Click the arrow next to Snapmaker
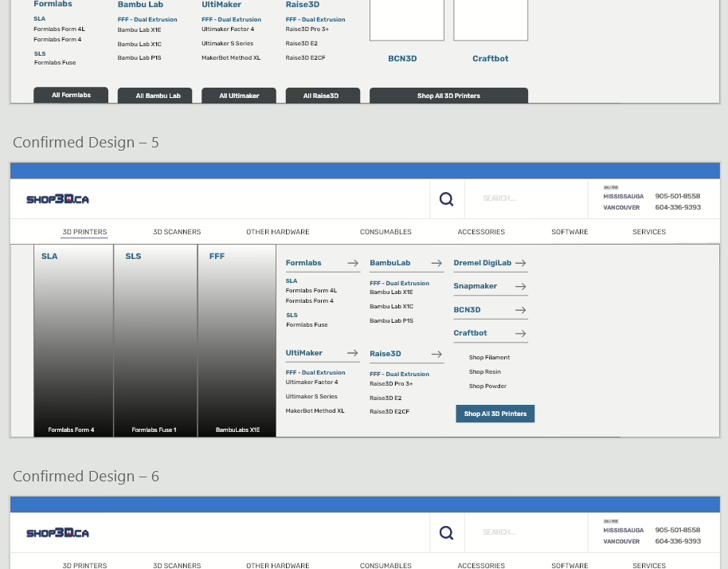The width and height of the screenshot is (728, 569). (520, 287)
